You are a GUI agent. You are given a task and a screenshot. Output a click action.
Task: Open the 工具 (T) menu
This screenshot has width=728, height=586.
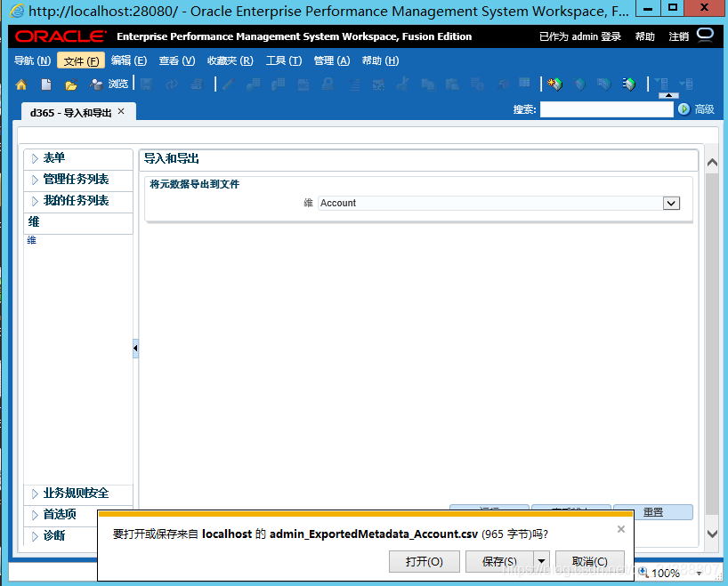coord(284,60)
